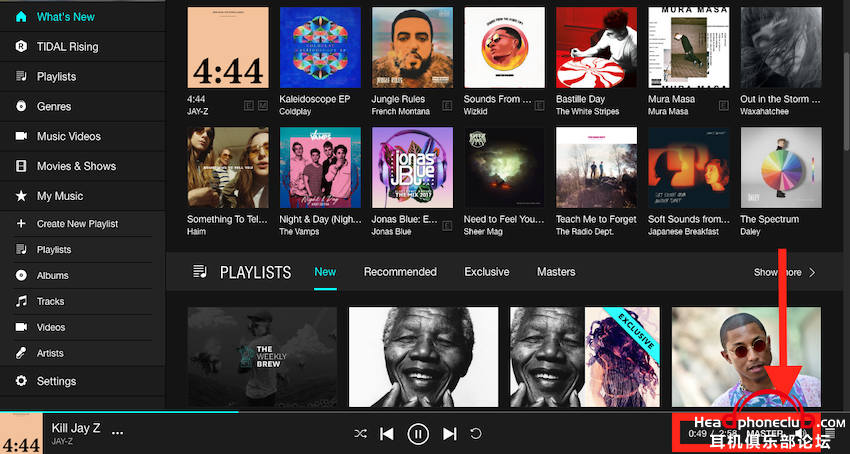Image resolution: width=850 pixels, height=454 pixels.
Task: Open the Jungle Rules album cover
Action: point(412,47)
